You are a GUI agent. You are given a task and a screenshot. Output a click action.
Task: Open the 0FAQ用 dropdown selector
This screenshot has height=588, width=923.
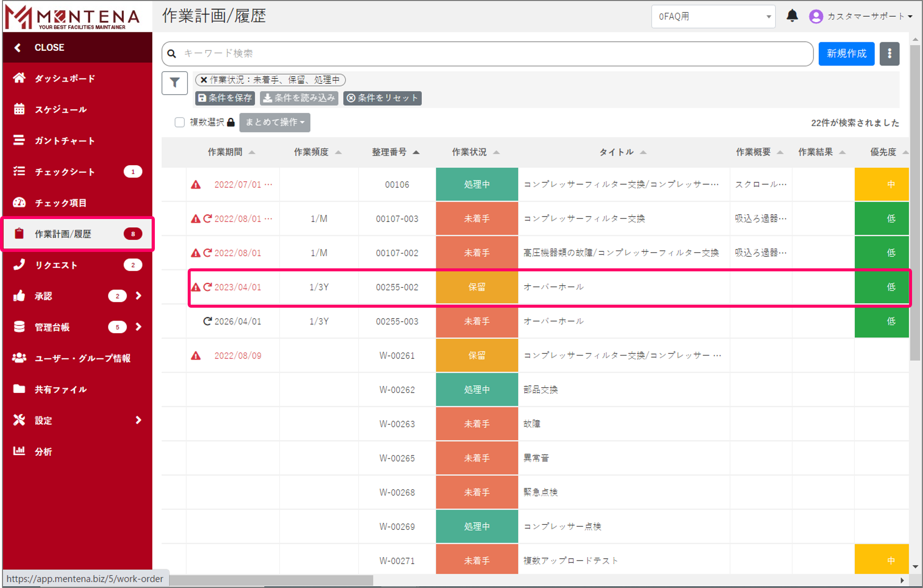[713, 16]
